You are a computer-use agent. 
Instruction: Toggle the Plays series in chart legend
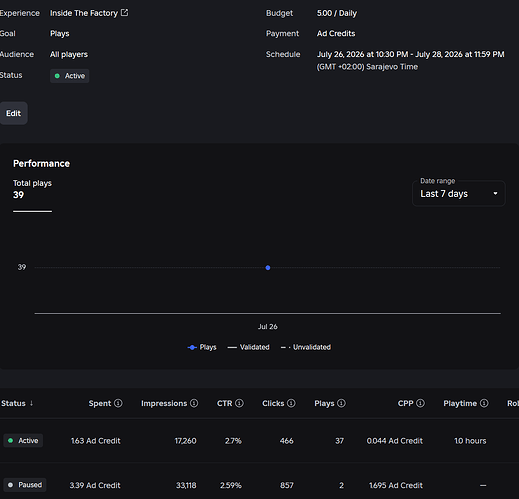(x=202, y=347)
